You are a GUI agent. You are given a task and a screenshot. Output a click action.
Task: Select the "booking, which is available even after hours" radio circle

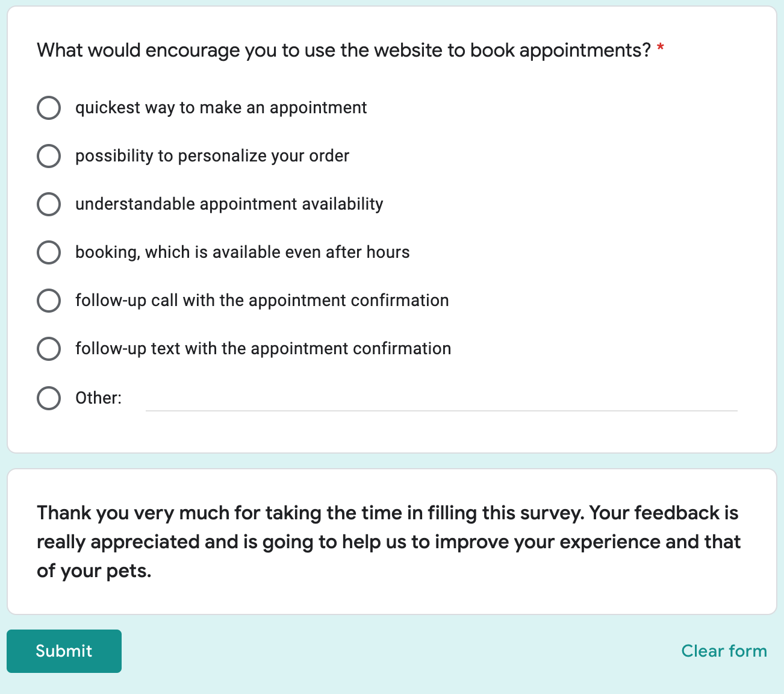[49, 252]
